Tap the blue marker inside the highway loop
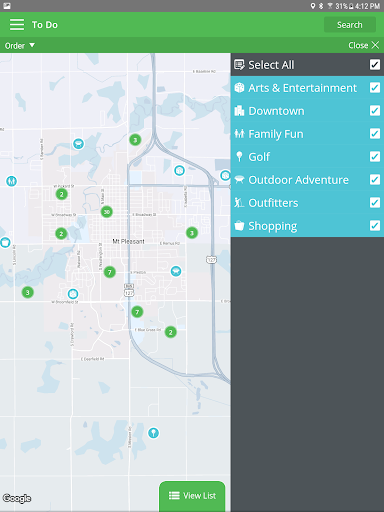This screenshot has width=384, height=512. coord(179,171)
